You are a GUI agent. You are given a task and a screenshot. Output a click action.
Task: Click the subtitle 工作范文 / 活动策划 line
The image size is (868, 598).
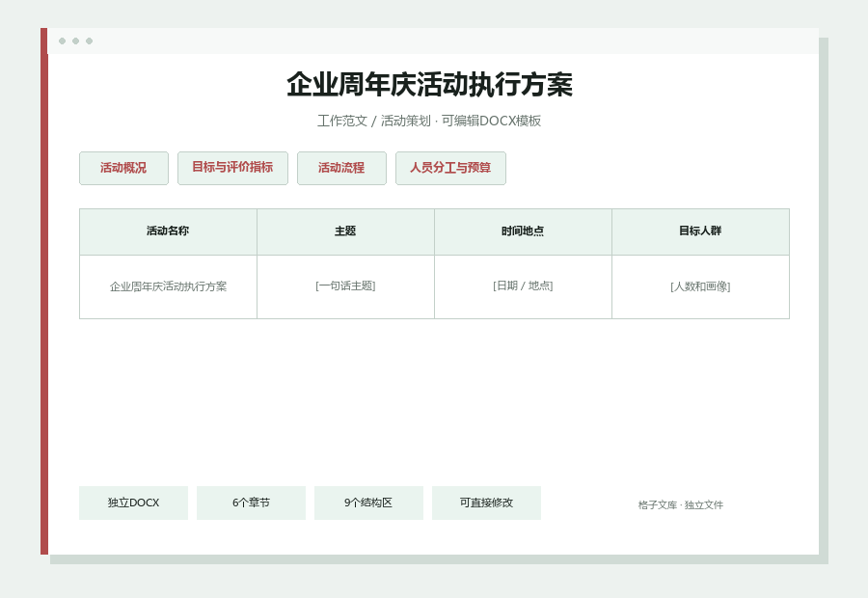(x=429, y=121)
